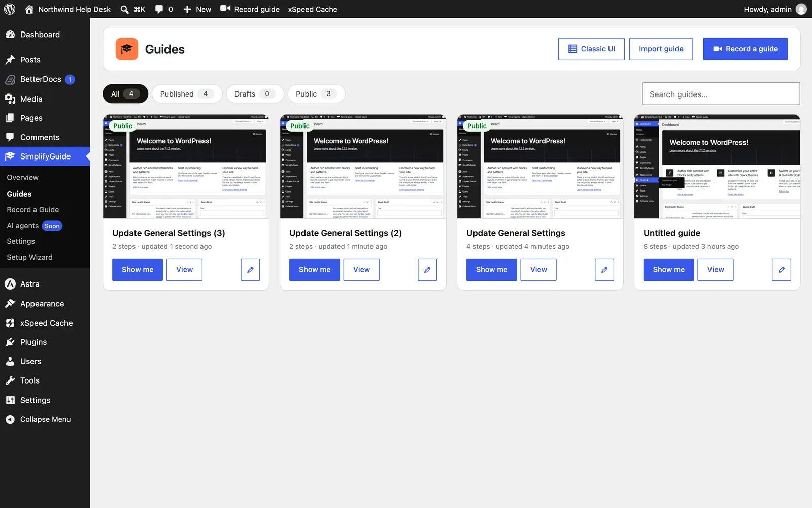Click Show me for Update General Settings (3)
The height and width of the screenshot is (508, 812).
(138, 270)
